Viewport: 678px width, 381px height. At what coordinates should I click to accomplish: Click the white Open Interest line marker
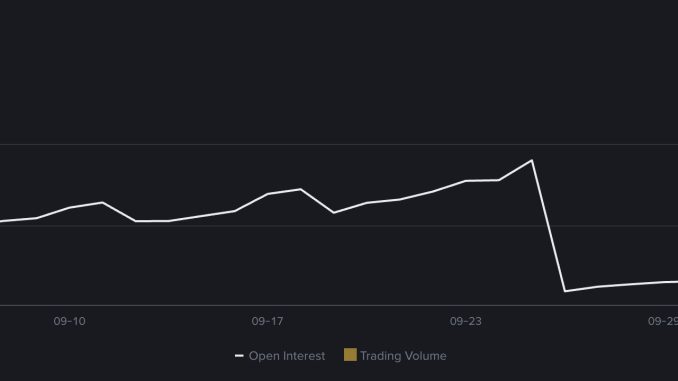[239, 356]
